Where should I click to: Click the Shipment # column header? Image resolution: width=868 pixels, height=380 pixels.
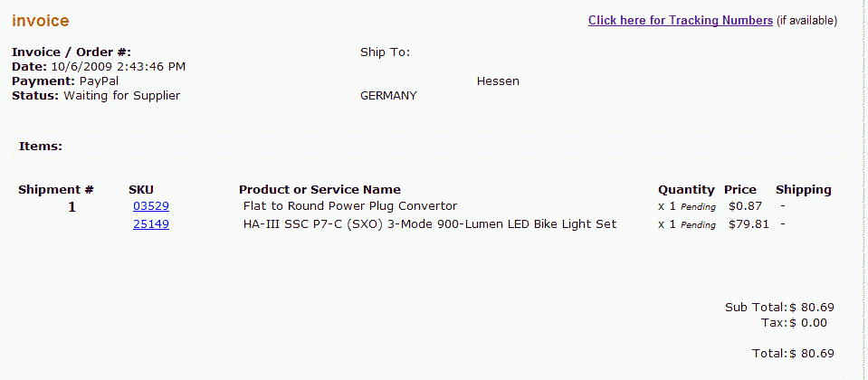click(x=56, y=190)
